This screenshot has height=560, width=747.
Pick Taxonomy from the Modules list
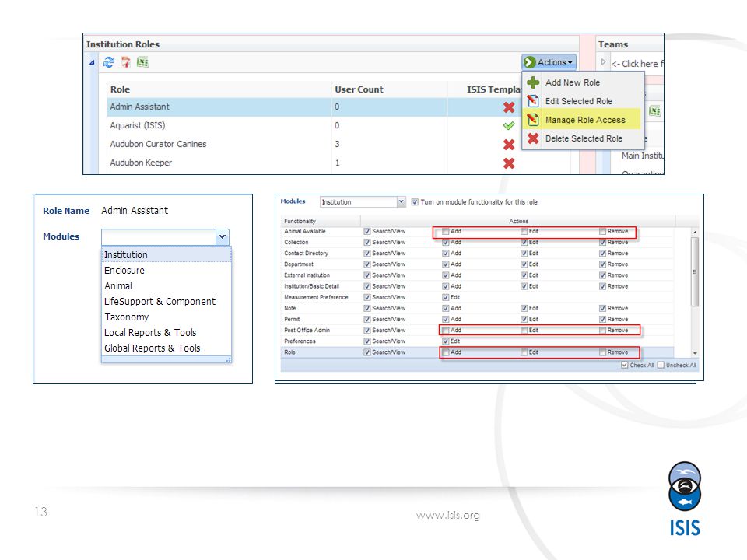(x=167, y=317)
